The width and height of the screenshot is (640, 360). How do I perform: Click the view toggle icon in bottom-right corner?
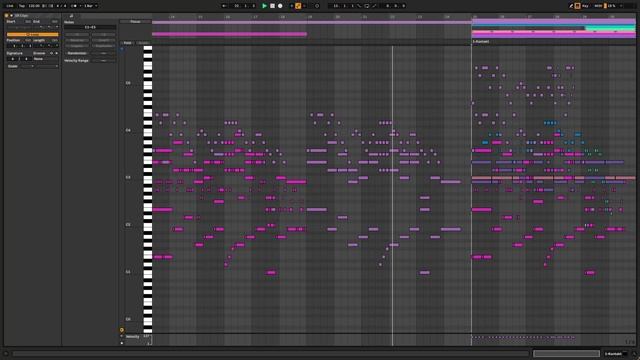click(x=634, y=354)
